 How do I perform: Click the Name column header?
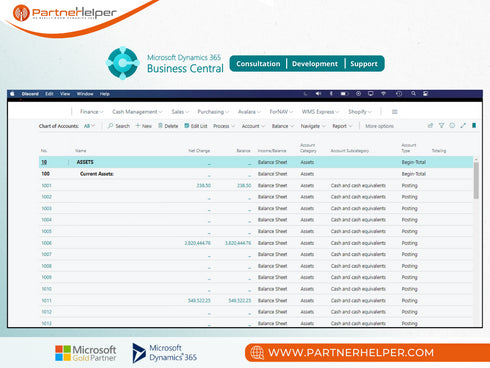tap(81, 151)
